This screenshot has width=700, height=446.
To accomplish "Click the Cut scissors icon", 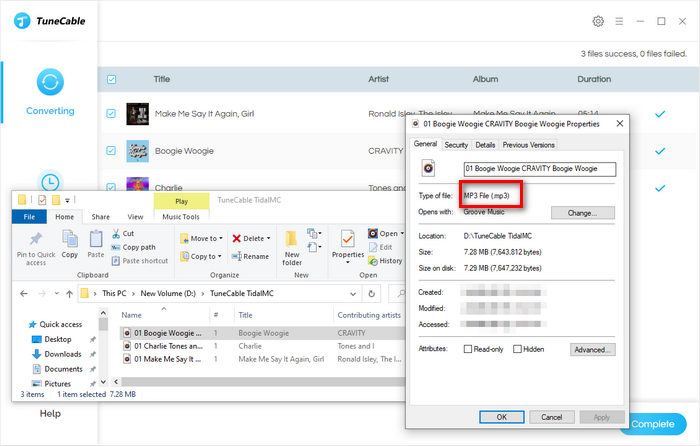I will 116,233.
